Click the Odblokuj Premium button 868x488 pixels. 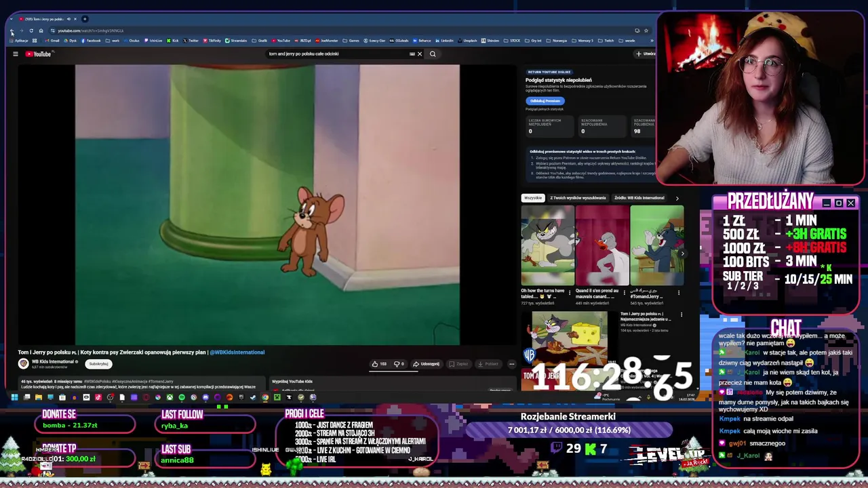(545, 101)
